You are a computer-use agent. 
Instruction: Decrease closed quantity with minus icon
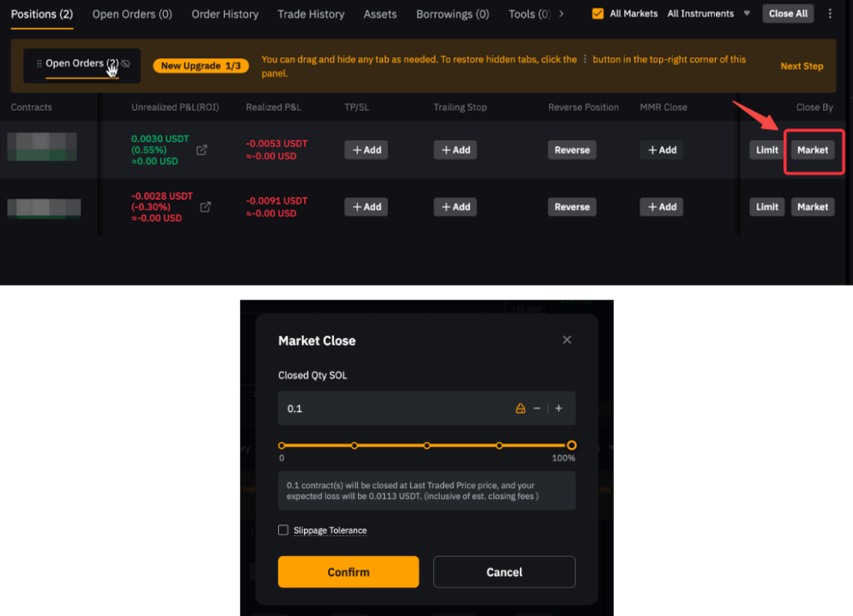537,409
